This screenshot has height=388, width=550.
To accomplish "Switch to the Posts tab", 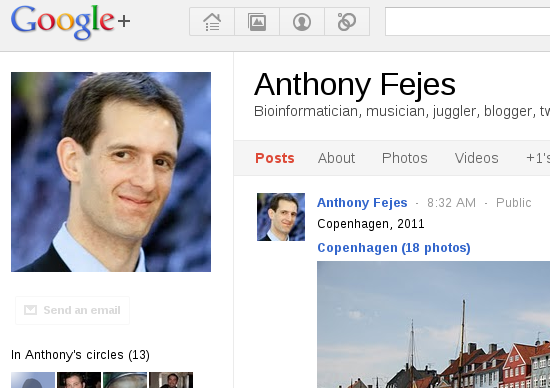I will coord(275,158).
